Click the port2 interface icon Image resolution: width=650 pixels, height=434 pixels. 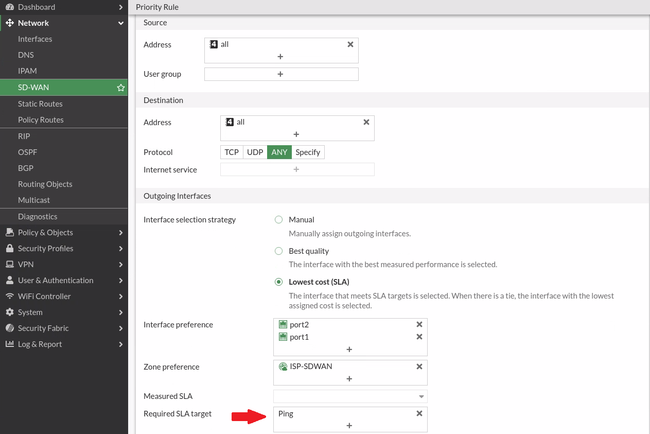click(283, 324)
